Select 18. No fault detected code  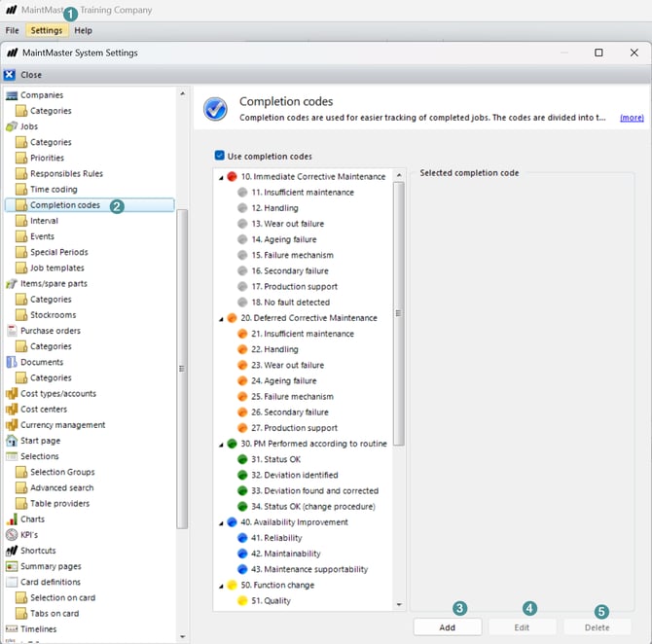(290, 303)
